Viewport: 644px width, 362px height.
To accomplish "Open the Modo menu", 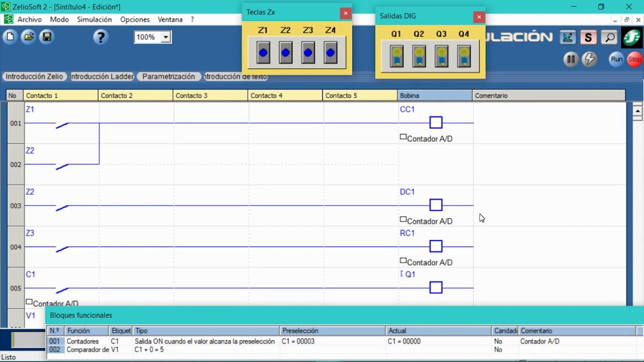I will point(59,20).
